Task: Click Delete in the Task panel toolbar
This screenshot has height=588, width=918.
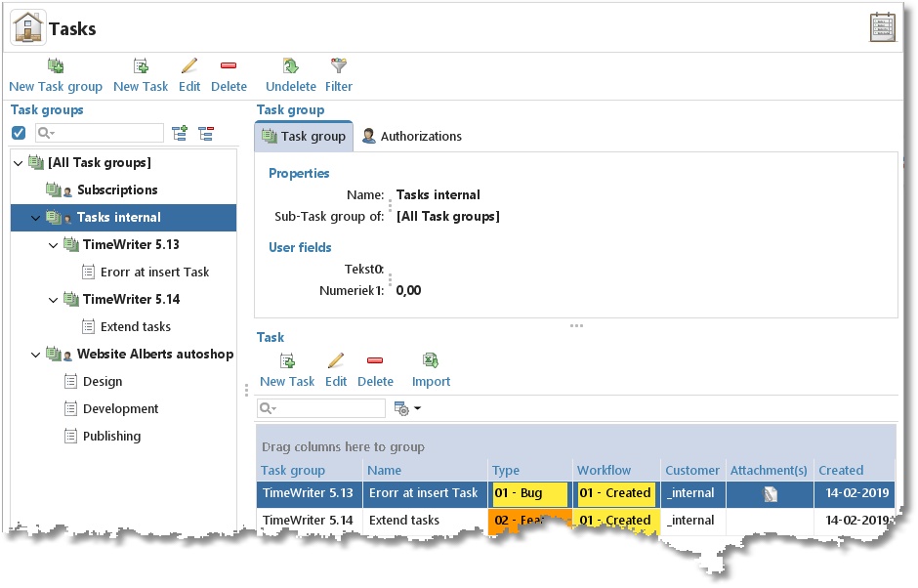Action: (375, 371)
